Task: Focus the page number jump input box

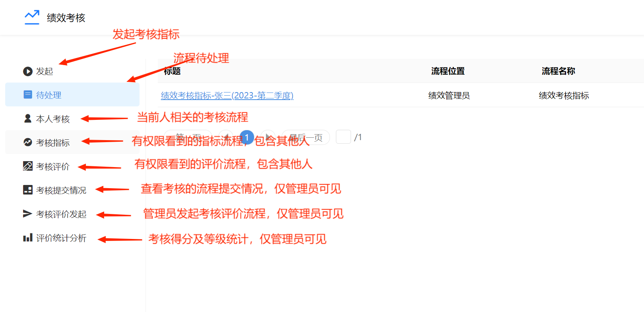Action: (x=343, y=137)
